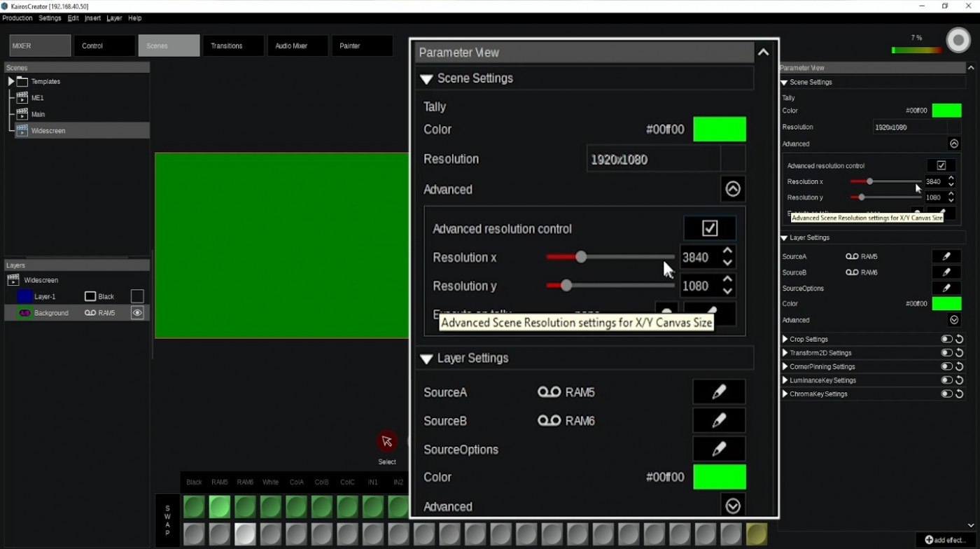This screenshot has width=980, height=549.
Task: Switch to the Transitions tab
Action: pos(233,46)
